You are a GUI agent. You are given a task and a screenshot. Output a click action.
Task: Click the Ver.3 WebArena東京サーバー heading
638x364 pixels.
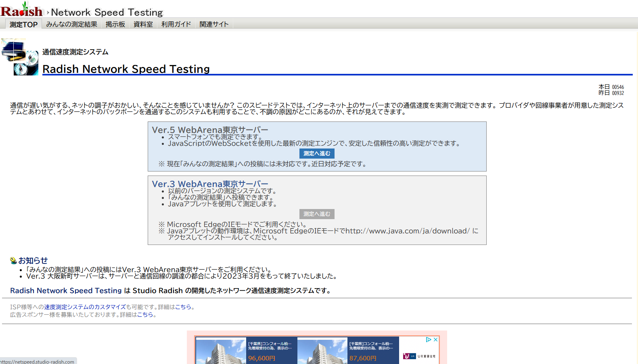point(210,184)
